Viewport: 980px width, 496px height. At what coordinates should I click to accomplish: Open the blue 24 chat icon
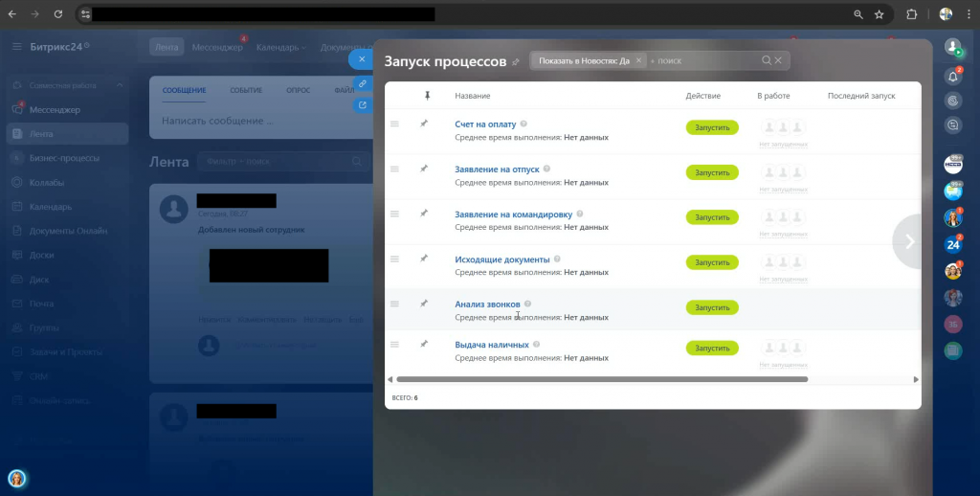[952, 244]
